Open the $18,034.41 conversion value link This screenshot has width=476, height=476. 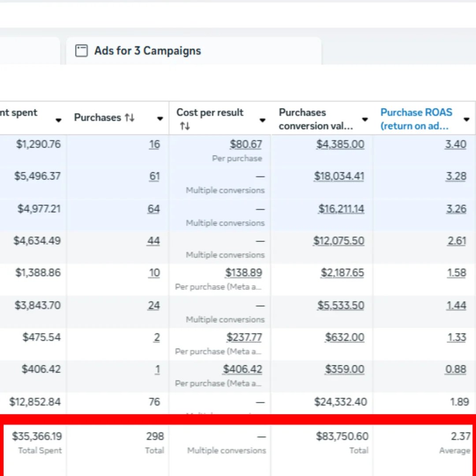click(339, 176)
